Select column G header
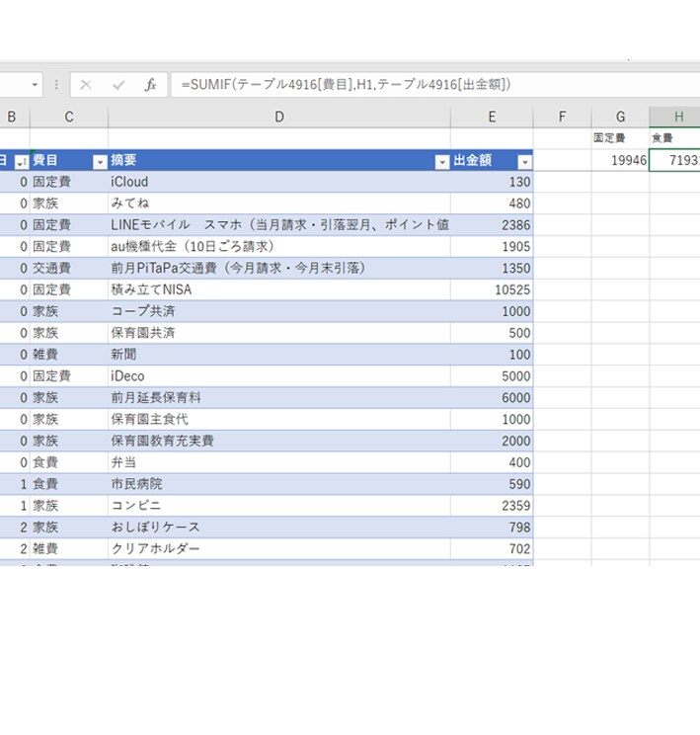 click(x=620, y=117)
